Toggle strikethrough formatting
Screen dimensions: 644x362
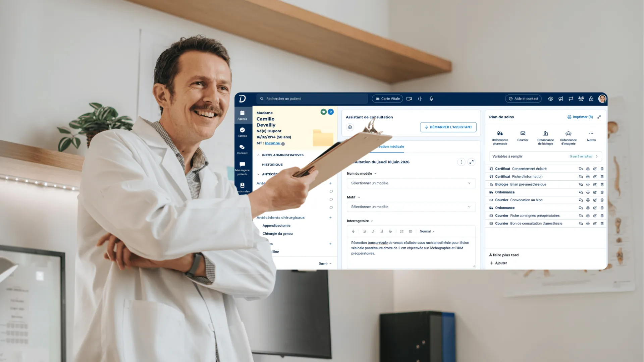tap(390, 231)
